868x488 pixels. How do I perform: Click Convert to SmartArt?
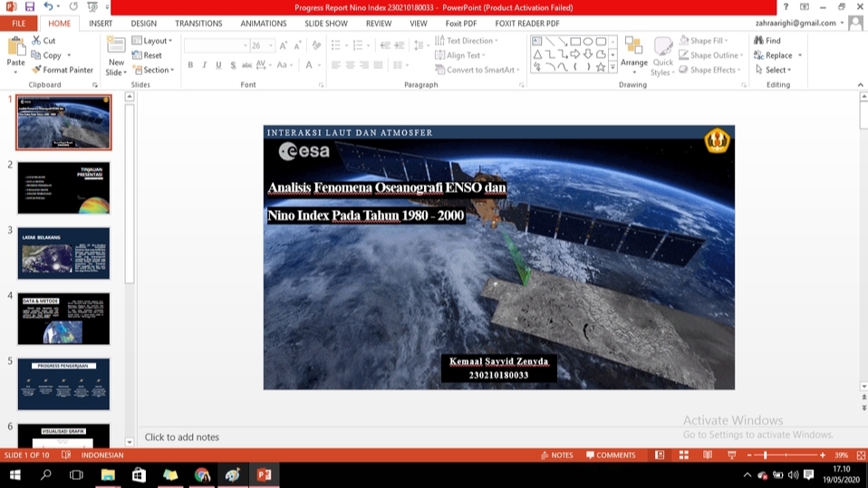(x=477, y=70)
